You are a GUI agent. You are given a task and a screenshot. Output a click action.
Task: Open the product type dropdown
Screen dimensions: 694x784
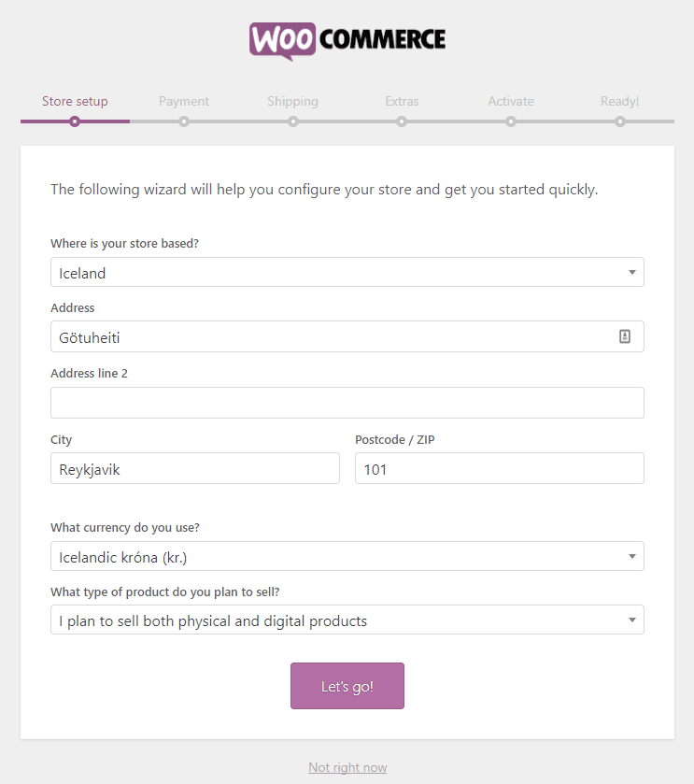tap(347, 619)
